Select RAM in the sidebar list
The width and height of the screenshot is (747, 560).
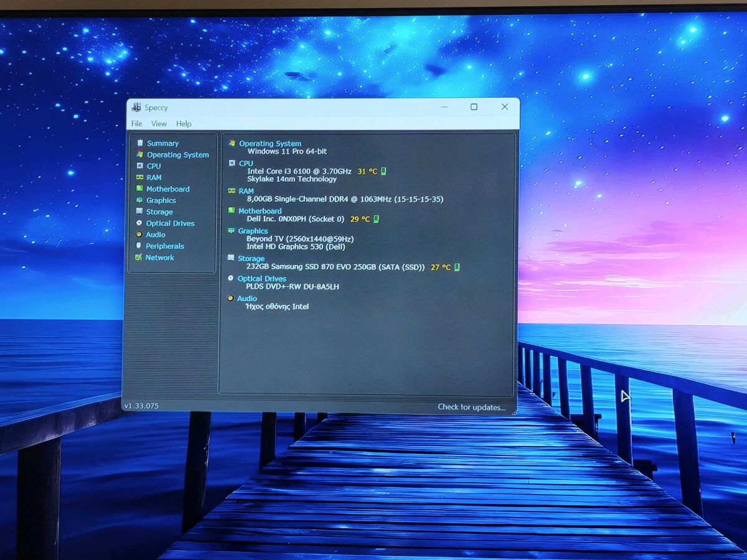point(154,177)
